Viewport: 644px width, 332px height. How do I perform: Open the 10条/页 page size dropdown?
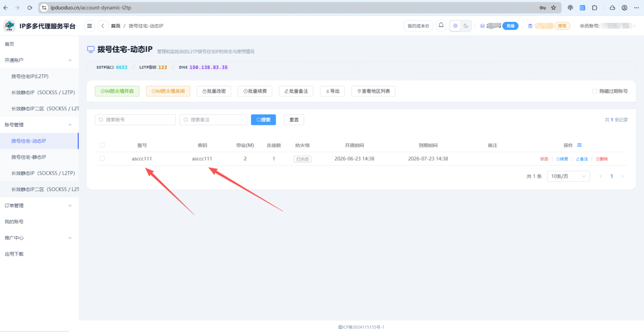tap(568, 176)
